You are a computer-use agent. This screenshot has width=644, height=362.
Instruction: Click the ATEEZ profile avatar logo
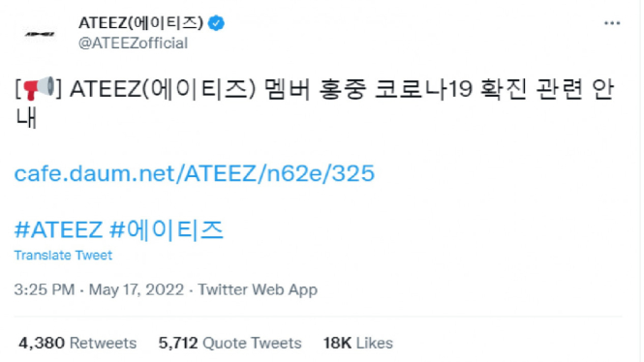[x=40, y=34]
